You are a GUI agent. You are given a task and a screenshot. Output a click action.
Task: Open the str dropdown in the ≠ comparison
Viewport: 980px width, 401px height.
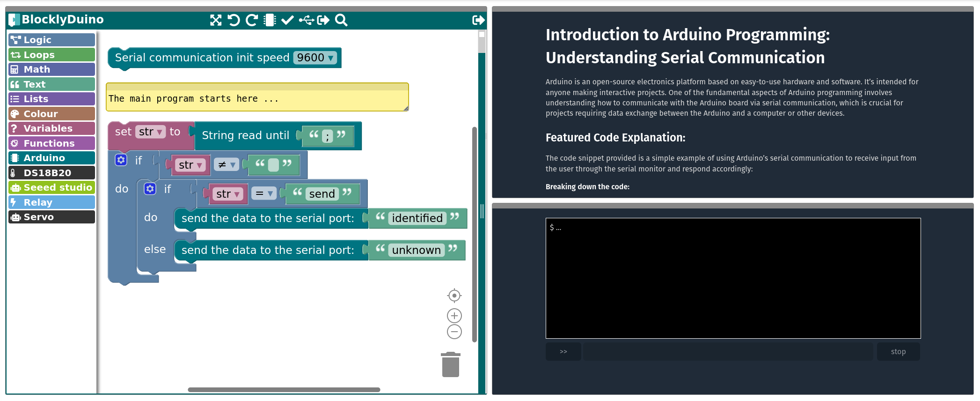pos(190,165)
